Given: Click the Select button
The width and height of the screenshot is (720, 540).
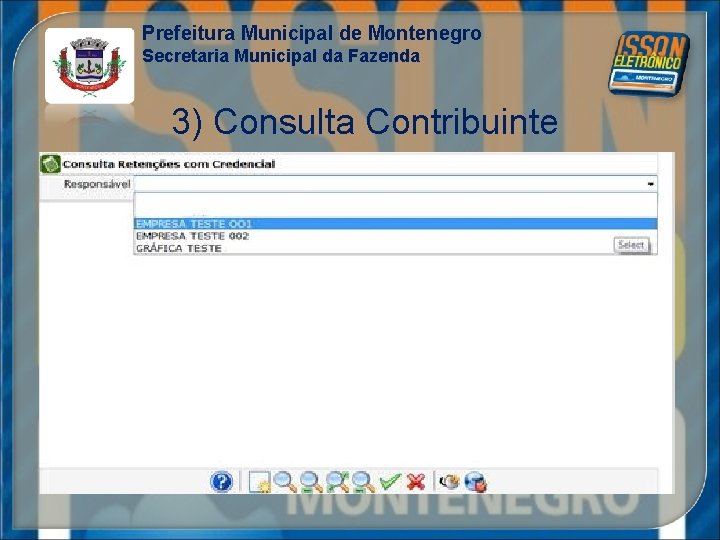Looking at the screenshot, I should pos(632,245).
